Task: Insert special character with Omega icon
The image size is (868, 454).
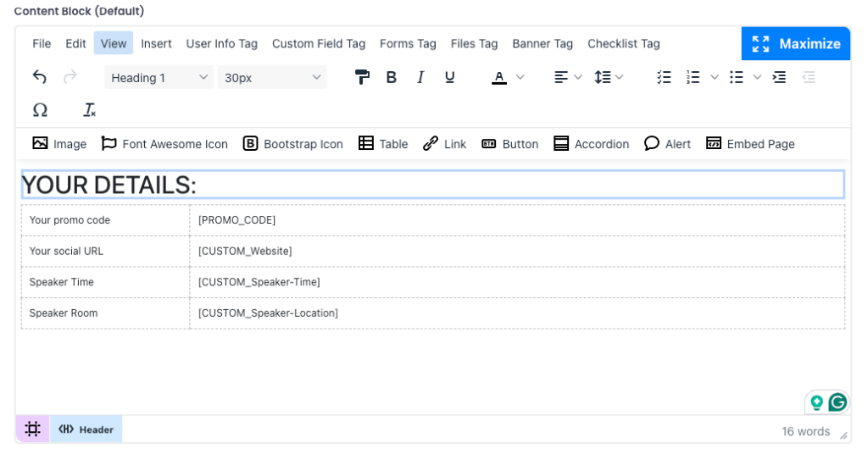Action: 40,110
